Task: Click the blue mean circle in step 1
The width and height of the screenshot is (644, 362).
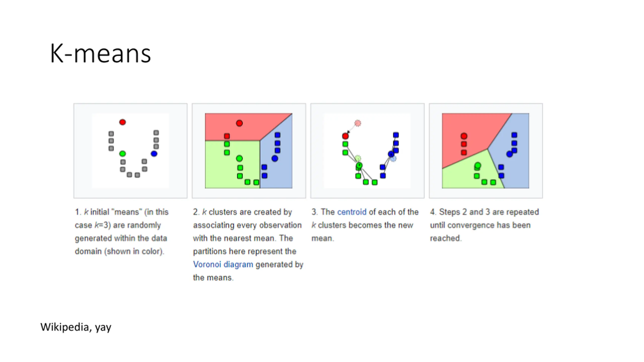Action: pyautogui.click(x=154, y=154)
